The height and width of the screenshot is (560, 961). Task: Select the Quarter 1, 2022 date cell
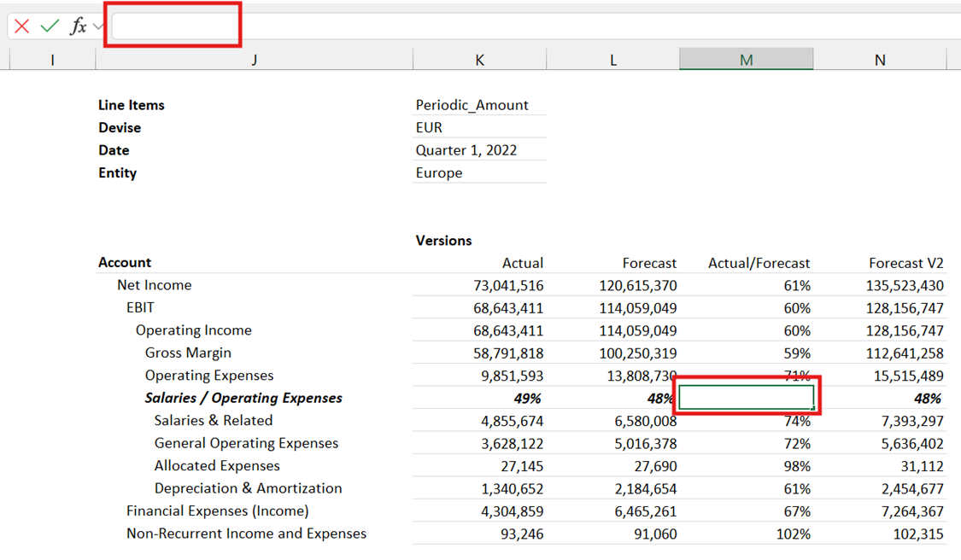478,150
